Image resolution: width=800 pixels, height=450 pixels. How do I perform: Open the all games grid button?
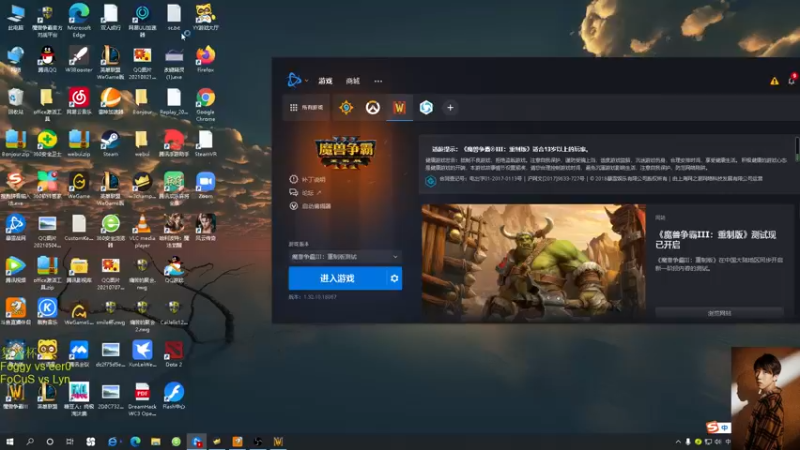[306, 107]
